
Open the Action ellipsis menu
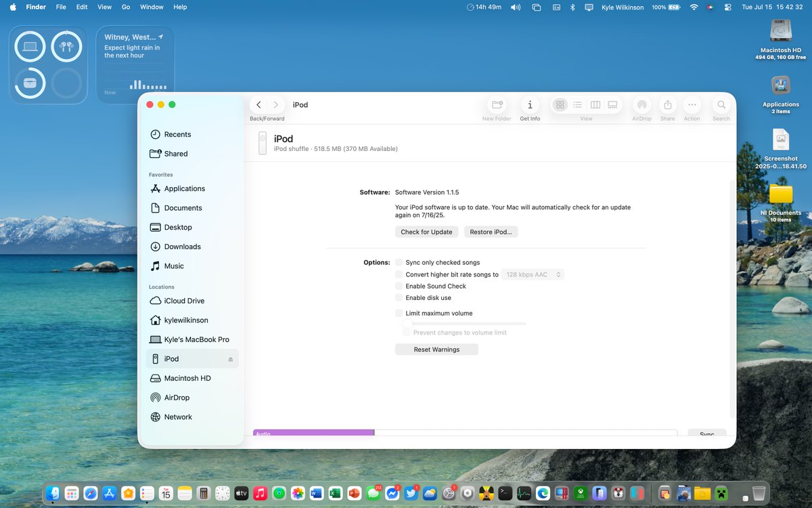[692, 105]
